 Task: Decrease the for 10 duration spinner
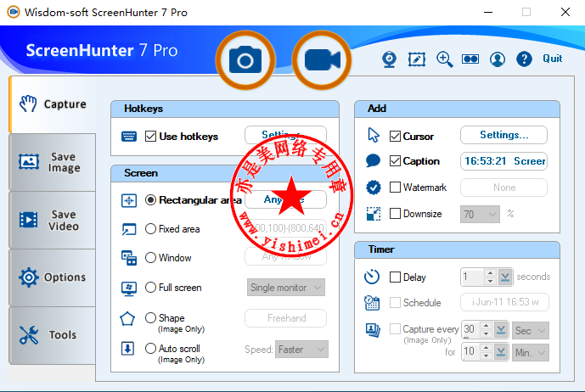tap(486, 356)
